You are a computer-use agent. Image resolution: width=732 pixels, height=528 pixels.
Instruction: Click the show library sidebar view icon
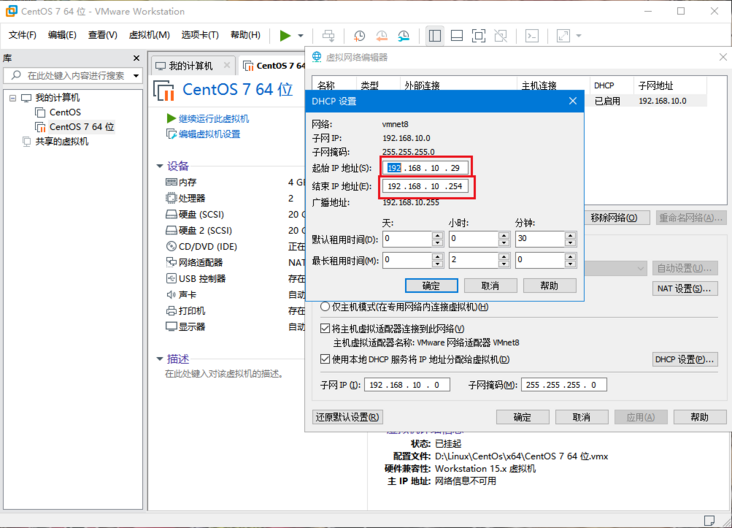pos(435,35)
